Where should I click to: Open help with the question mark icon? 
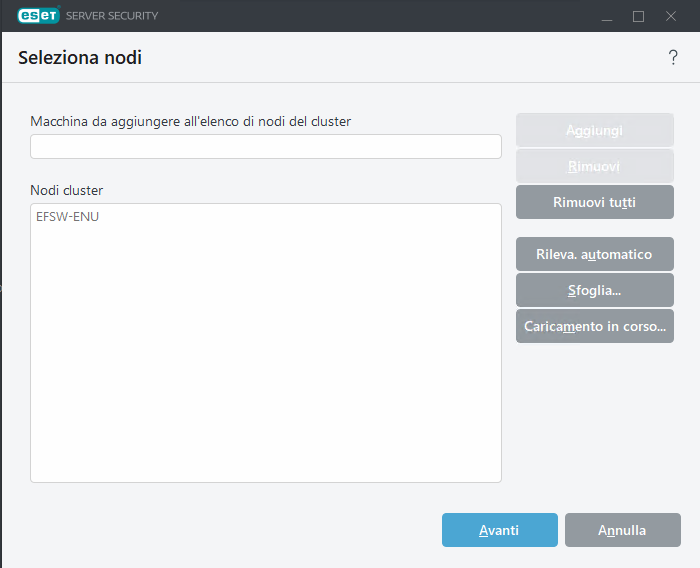click(673, 58)
